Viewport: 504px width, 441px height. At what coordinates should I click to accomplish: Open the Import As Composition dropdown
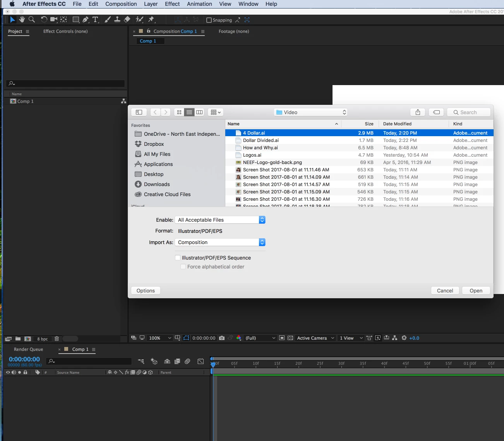[x=220, y=242]
